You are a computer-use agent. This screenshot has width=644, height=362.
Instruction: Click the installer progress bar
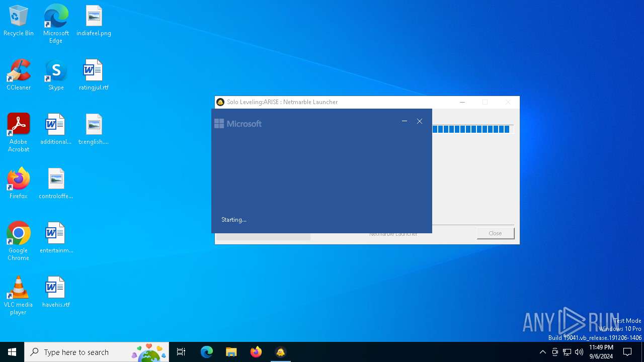pyautogui.click(x=472, y=129)
